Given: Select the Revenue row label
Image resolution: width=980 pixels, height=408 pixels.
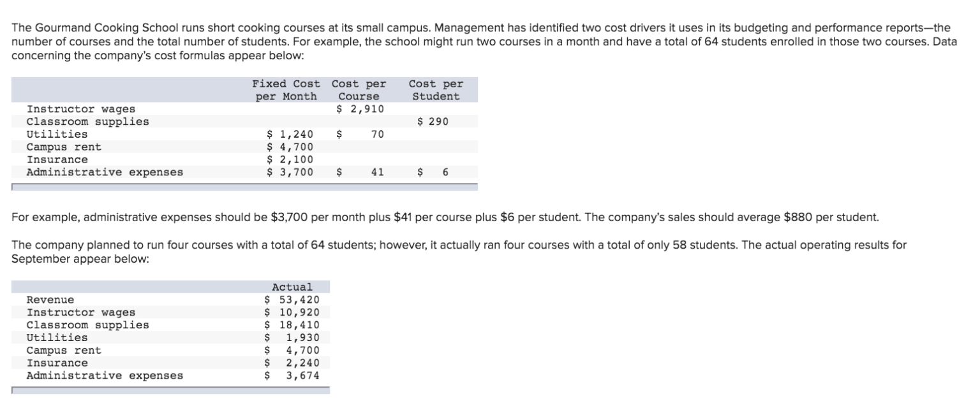Looking at the screenshot, I should click(50, 300).
